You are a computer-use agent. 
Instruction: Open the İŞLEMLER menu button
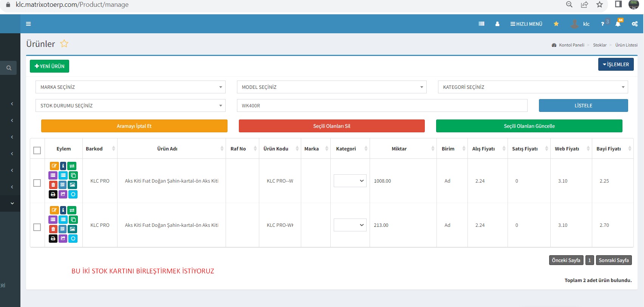pos(616,65)
